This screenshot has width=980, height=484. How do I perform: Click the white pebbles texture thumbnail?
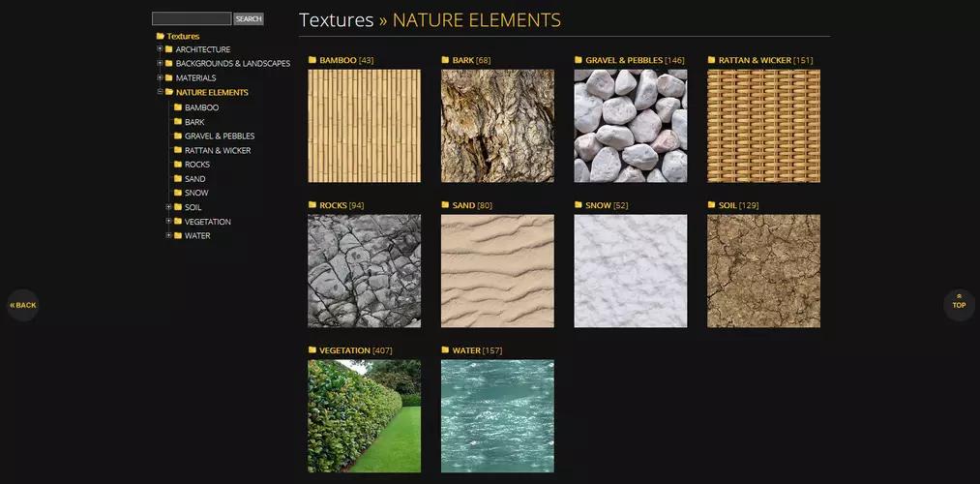(631, 126)
